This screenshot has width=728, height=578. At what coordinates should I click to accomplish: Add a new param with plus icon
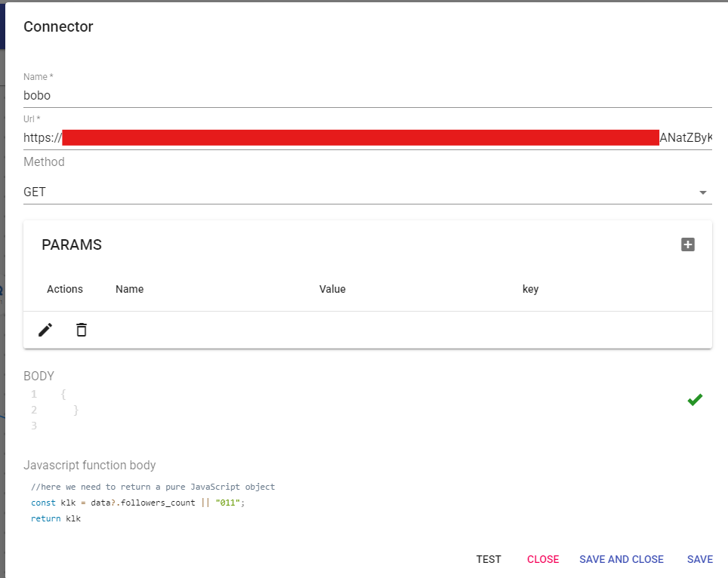coord(687,244)
